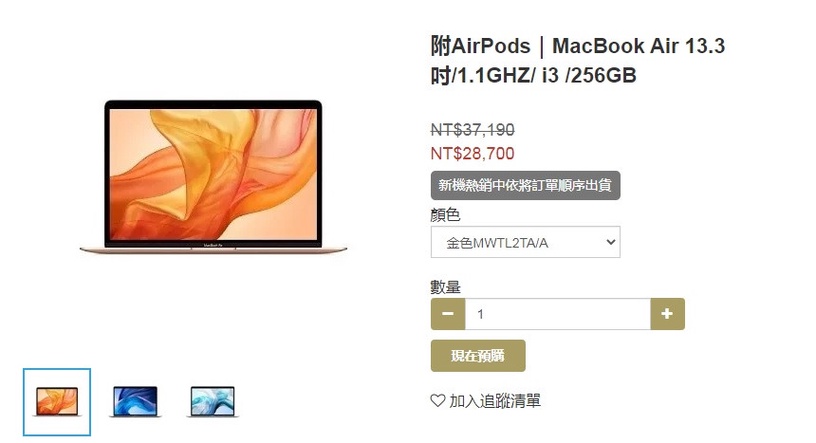The height and width of the screenshot is (443, 816).
Task: Decrease quantity with the minus button
Action: click(x=448, y=314)
